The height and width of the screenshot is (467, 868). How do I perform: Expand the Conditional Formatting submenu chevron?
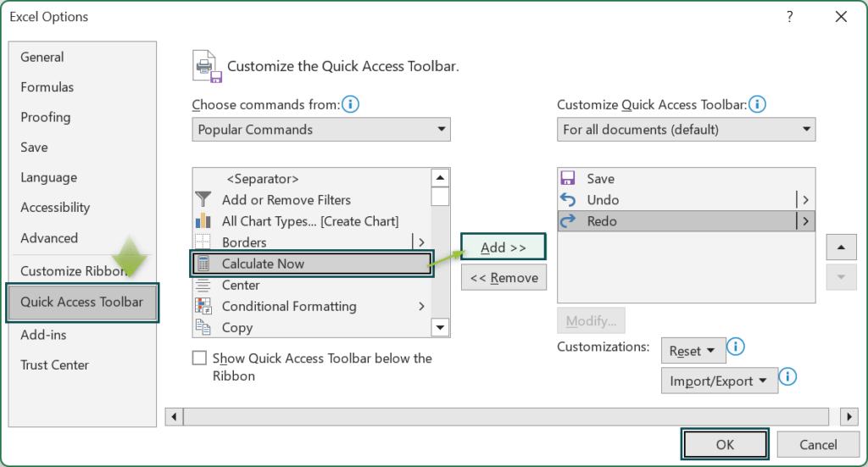[421, 306]
